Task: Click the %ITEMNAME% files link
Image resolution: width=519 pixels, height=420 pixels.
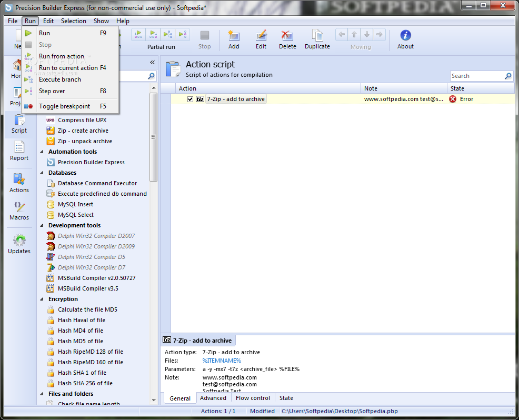Action: [x=222, y=361]
